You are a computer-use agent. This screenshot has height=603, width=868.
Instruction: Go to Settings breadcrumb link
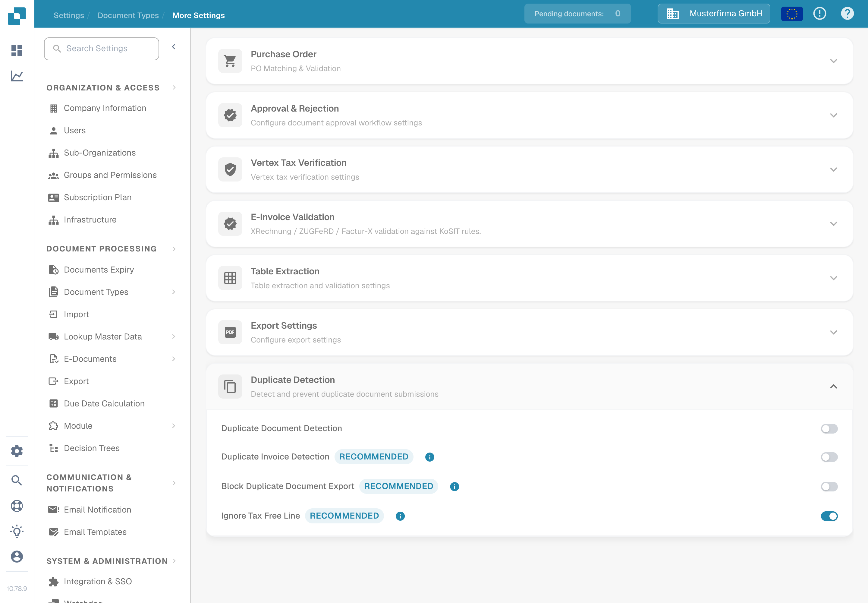(x=69, y=15)
